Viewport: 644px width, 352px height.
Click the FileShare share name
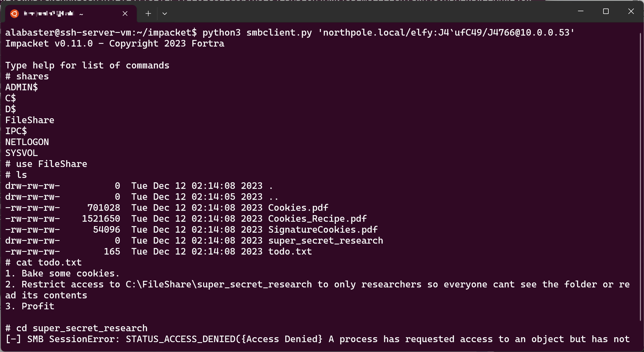click(x=30, y=120)
